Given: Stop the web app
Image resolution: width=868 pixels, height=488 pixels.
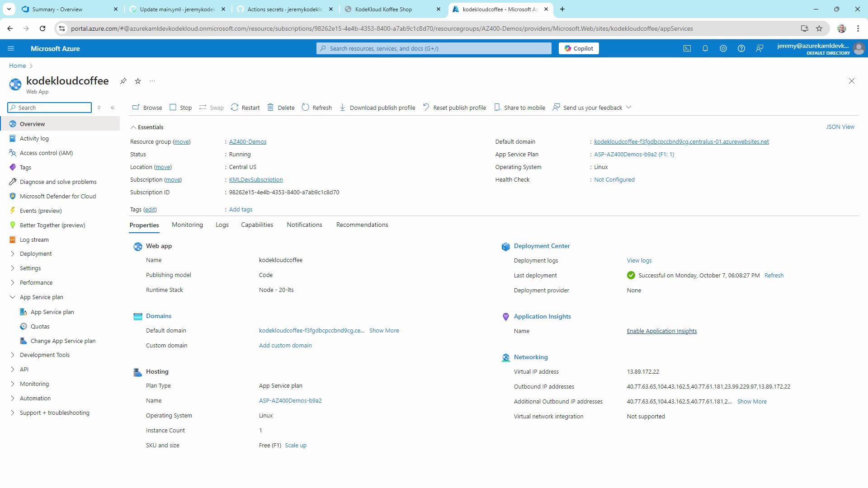Looking at the screenshot, I should tap(180, 108).
